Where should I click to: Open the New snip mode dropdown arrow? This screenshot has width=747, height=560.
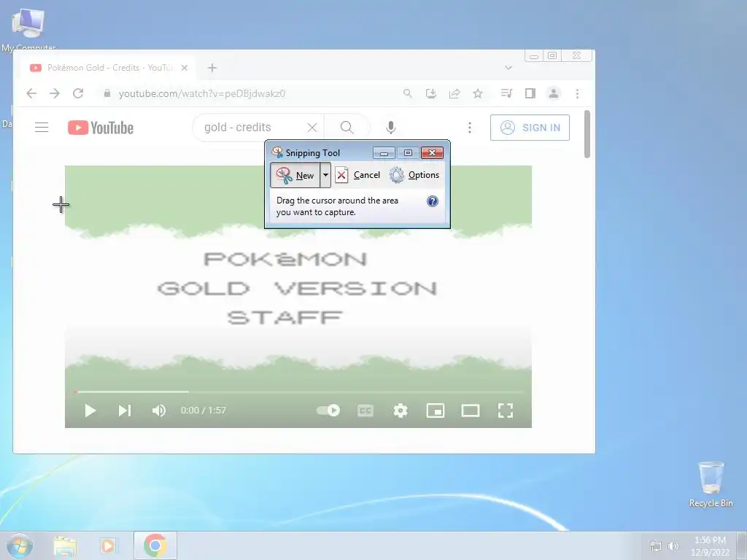(x=325, y=175)
